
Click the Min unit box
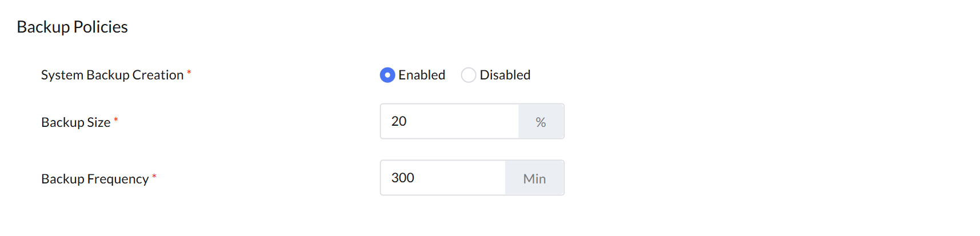click(535, 178)
